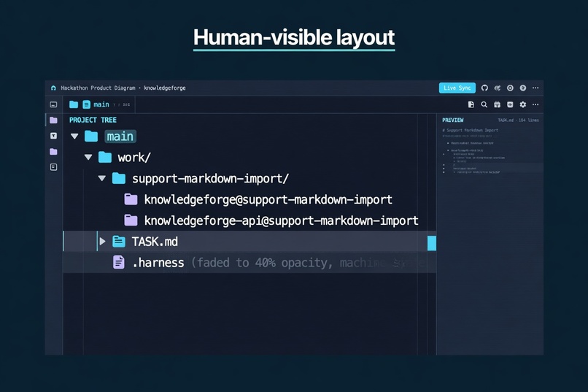The height and width of the screenshot is (392, 588).
Task: Open the settings gear icon
Action: (523, 104)
